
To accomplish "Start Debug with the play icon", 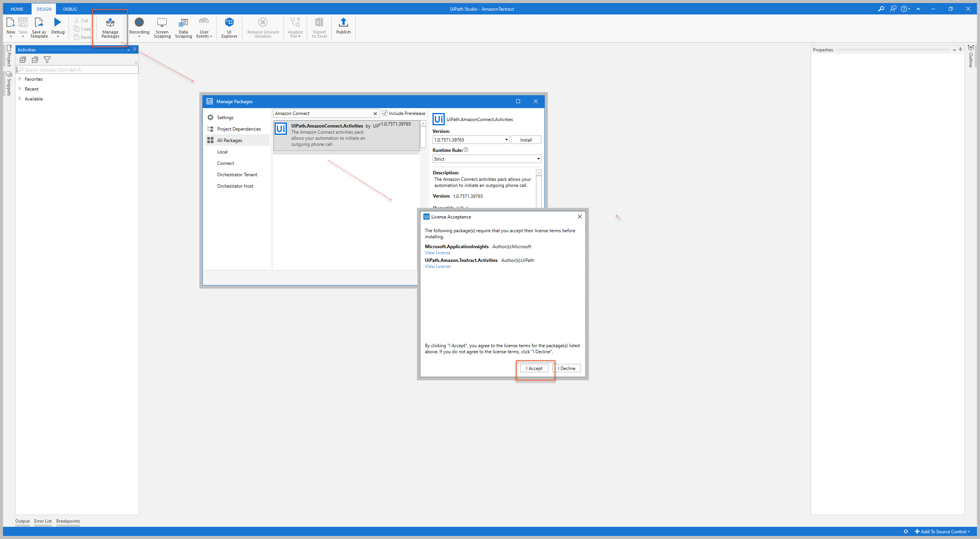I will pyautogui.click(x=58, y=23).
